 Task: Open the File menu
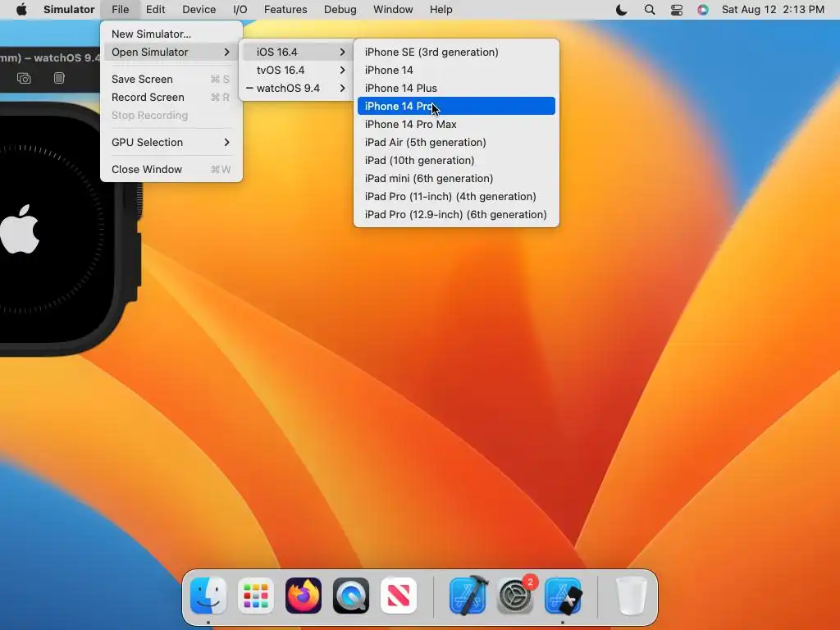click(x=120, y=10)
